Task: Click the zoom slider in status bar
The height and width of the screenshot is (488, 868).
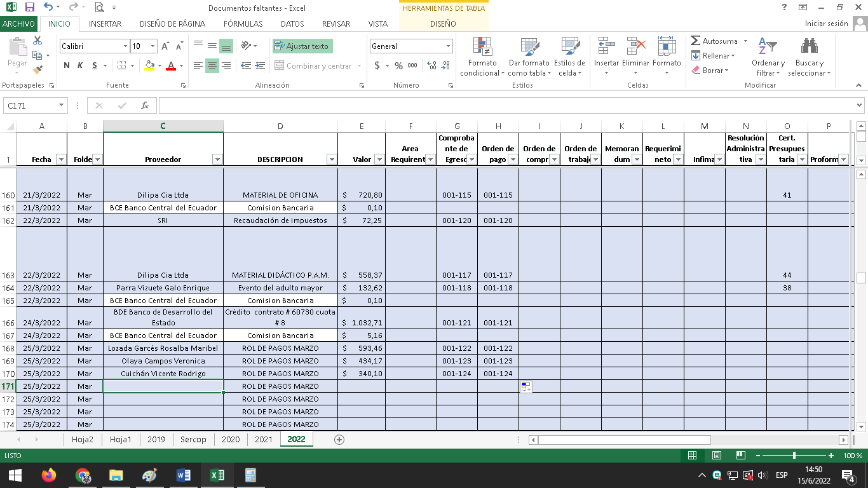Action: pyautogui.click(x=794, y=456)
